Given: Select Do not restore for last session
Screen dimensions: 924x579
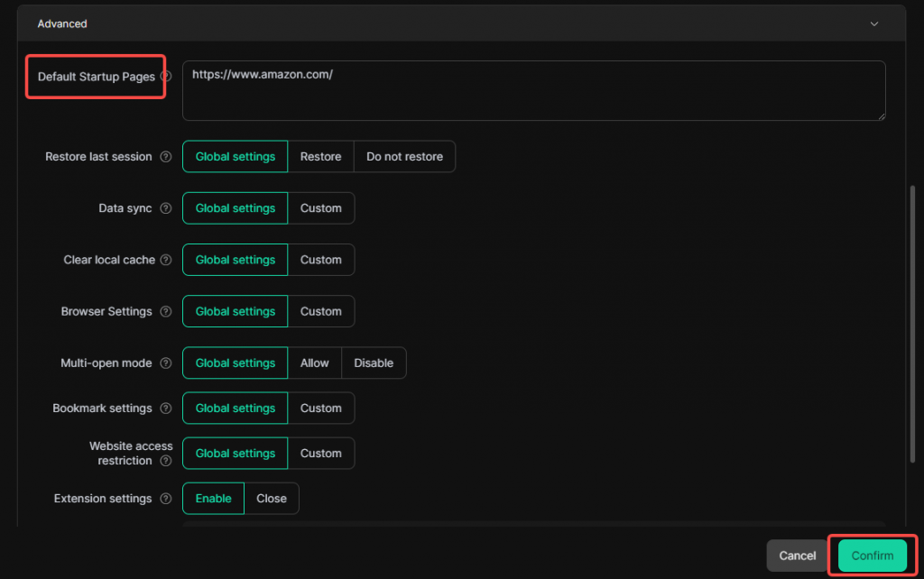Looking at the screenshot, I should pyautogui.click(x=404, y=157).
